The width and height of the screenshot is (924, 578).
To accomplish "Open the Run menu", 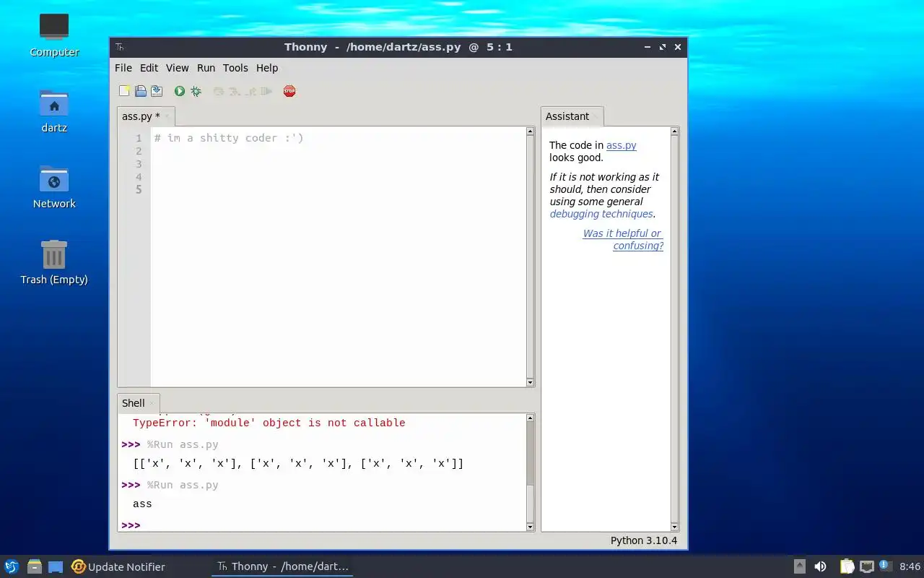I will [206, 68].
